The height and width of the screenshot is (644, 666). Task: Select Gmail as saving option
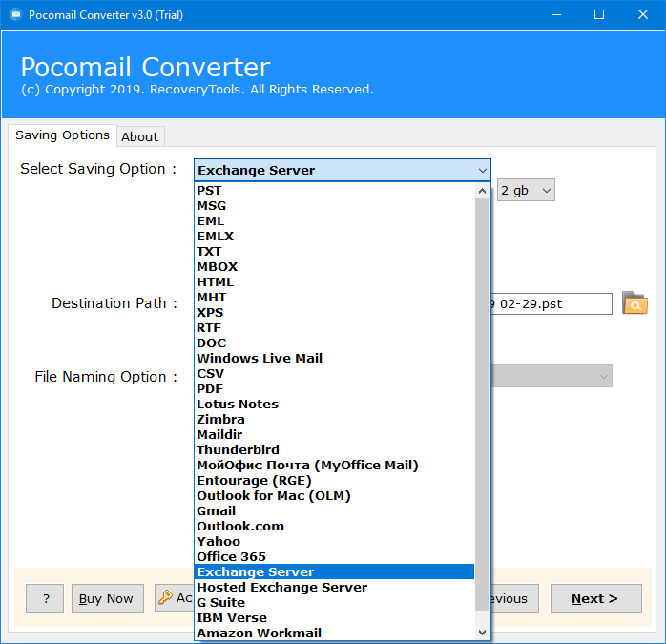pos(335,511)
